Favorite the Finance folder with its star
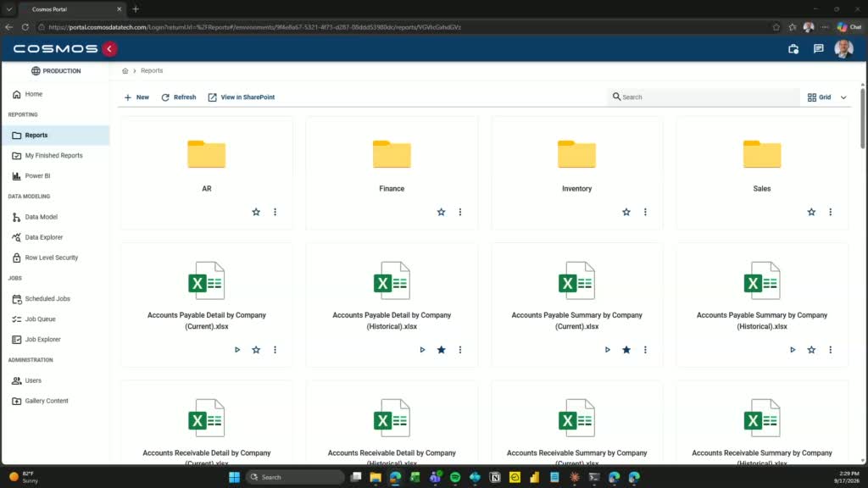This screenshot has width=868, height=488. pyautogui.click(x=441, y=212)
